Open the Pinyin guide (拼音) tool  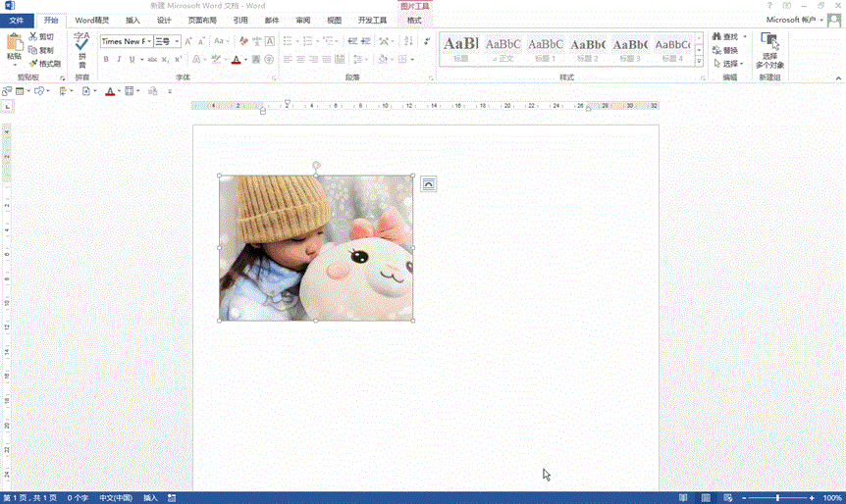81,47
